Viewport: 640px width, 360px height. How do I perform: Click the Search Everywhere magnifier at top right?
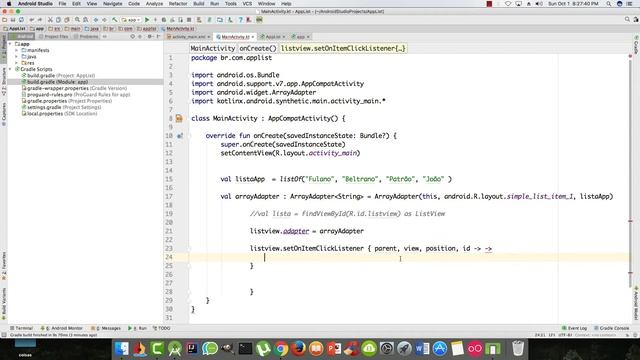coord(627,20)
